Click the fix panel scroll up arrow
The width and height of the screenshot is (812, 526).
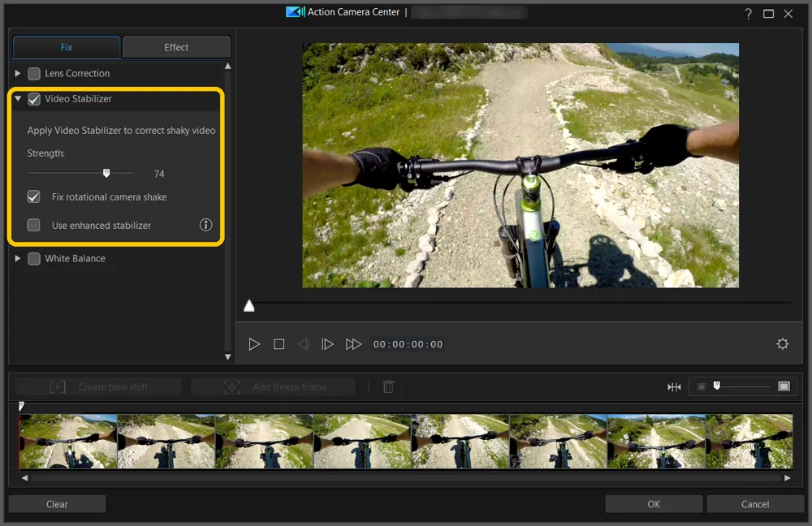click(227, 67)
